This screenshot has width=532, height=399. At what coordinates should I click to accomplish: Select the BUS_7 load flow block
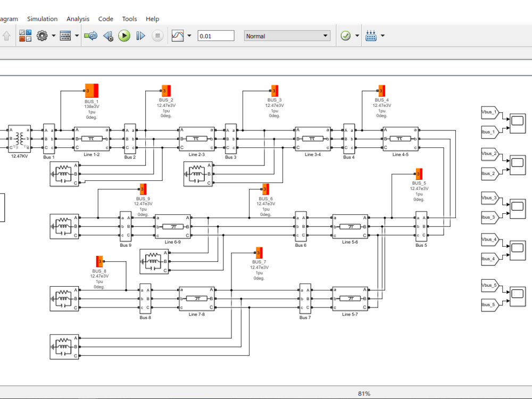coord(259,253)
